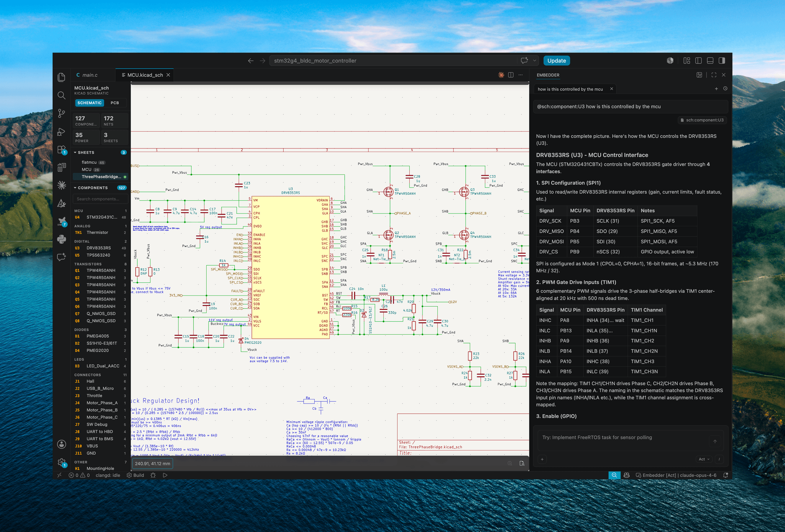Open the Embedder panel settings sliders icon
This screenshot has width=785, height=532.
click(x=700, y=75)
